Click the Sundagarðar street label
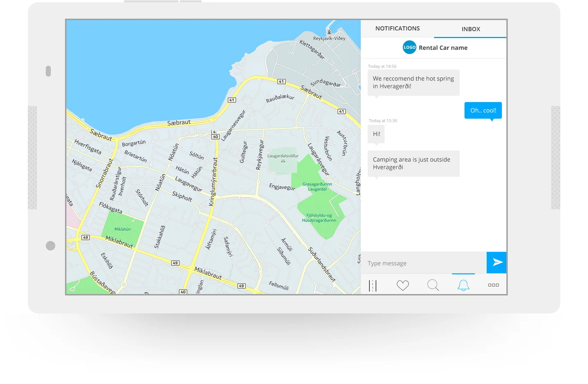Image resolution: width=588 pixels, height=384 pixels. (325, 83)
